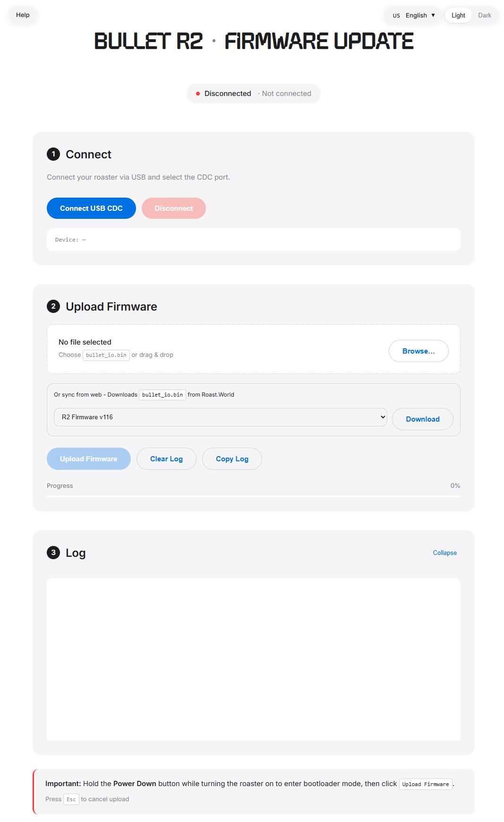
Task: Click the Upload Firmware step badge icon
Action: (53, 306)
